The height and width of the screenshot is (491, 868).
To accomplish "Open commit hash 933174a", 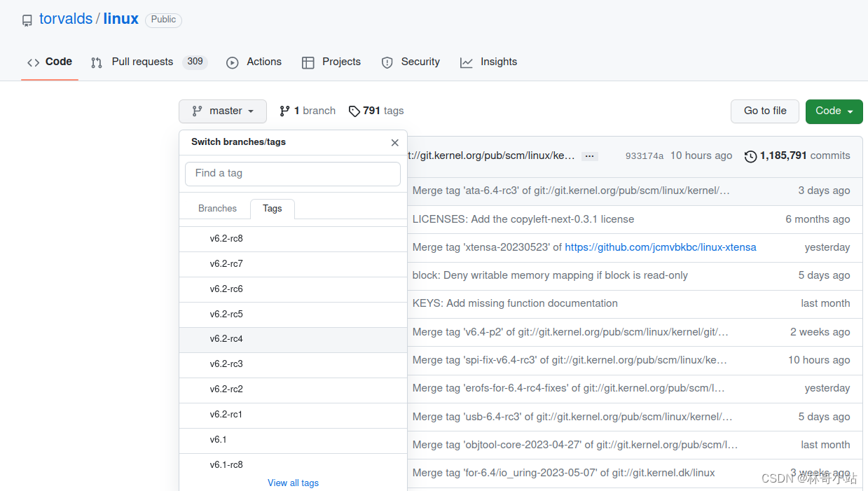I will (645, 156).
